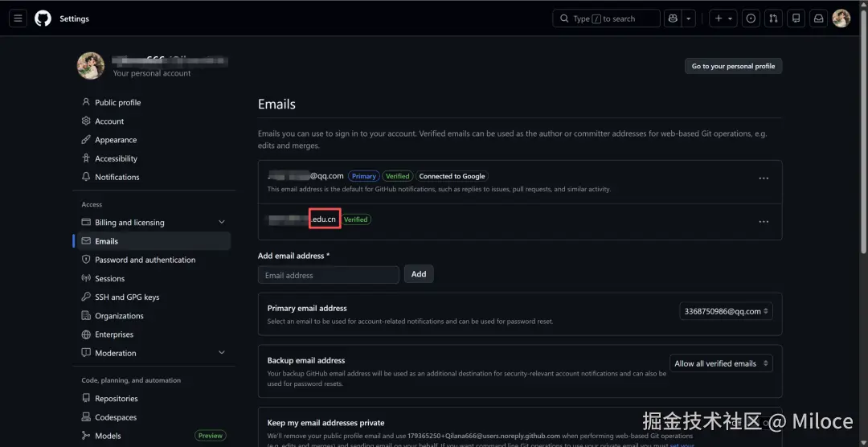This screenshot has height=447, width=868.
Task: Click the Add email button
Action: tap(419, 274)
